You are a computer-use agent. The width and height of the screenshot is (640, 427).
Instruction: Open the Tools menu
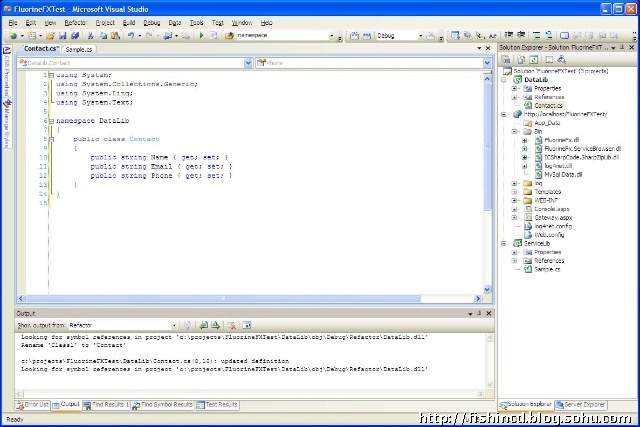pyautogui.click(x=196, y=23)
